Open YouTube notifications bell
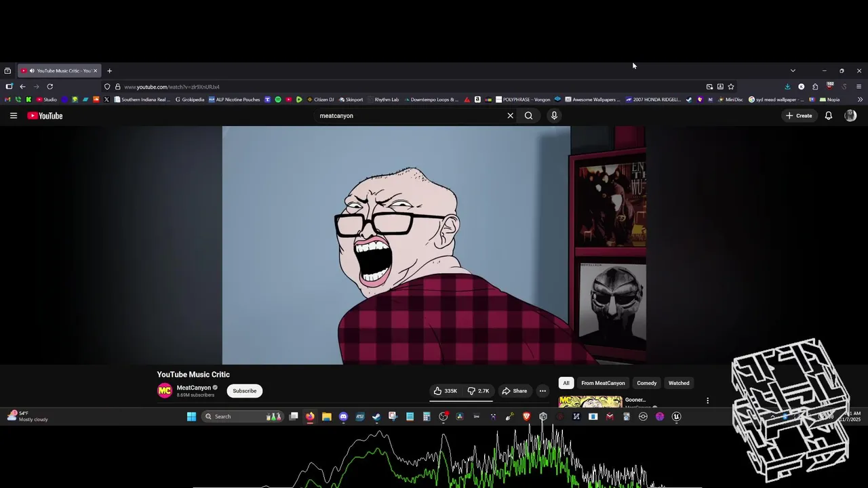 coord(828,116)
